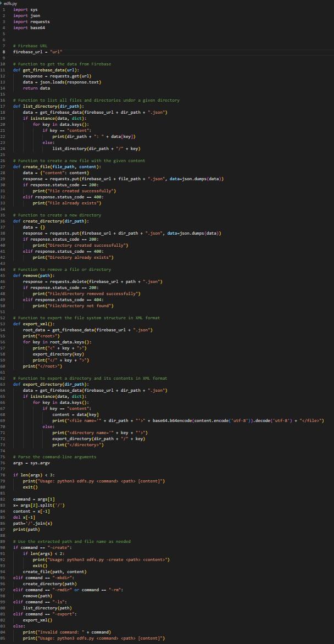Click the "content = x[-1]" line
The width and height of the screenshot is (334, 644).
(32, 512)
